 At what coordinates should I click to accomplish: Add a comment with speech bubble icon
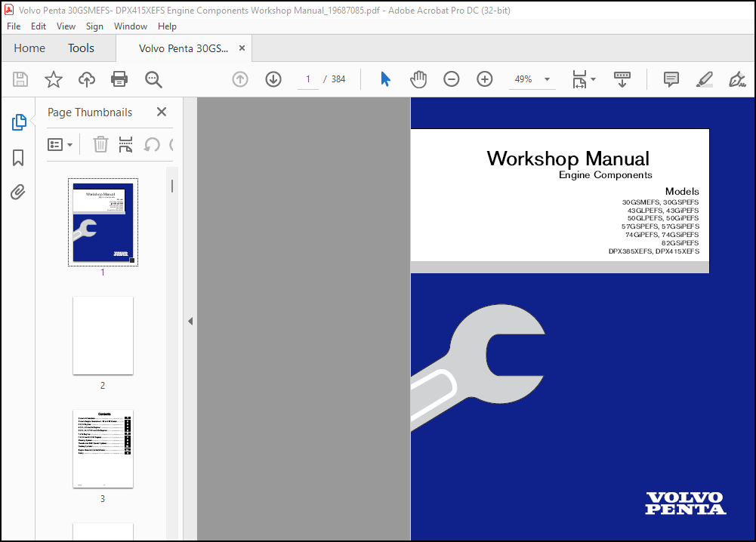(x=671, y=79)
